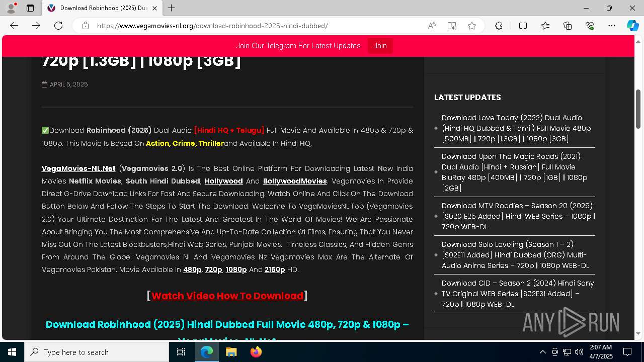Close the Download Robinhood tab
The height and width of the screenshot is (362, 644).
click(154, 8)
